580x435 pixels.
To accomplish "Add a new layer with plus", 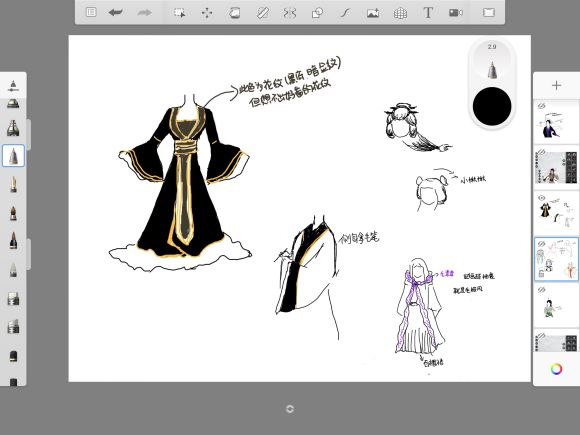I will pos(556,86).
